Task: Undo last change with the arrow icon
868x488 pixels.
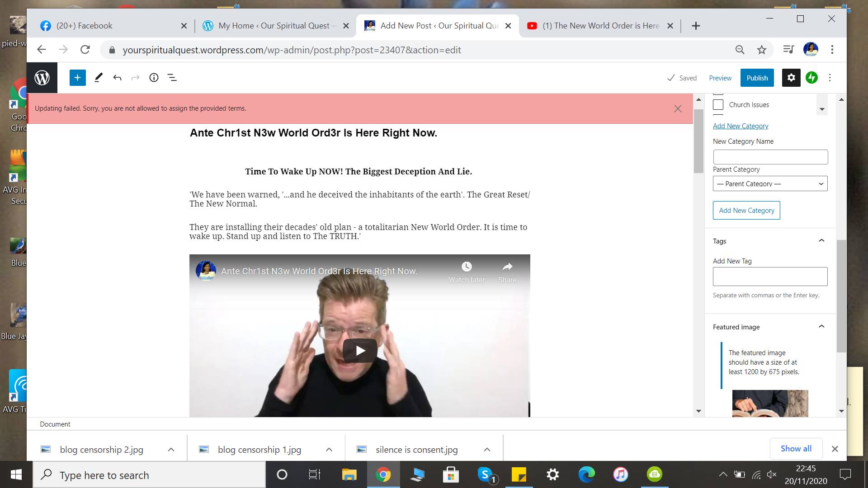Action: click(117, 78)
